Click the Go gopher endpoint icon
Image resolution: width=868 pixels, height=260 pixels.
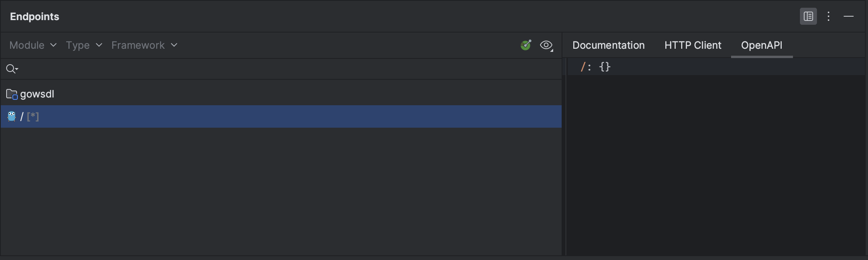pos(11,116)
